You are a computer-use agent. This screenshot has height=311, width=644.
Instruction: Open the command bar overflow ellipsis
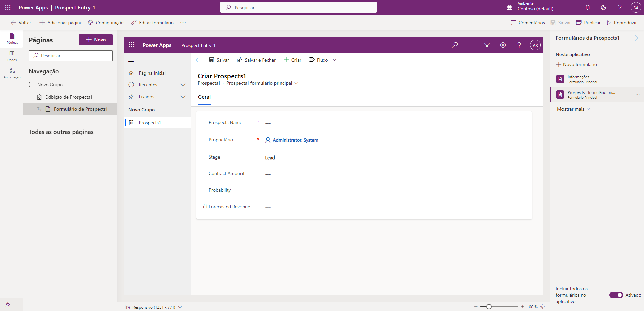point(183,23)
